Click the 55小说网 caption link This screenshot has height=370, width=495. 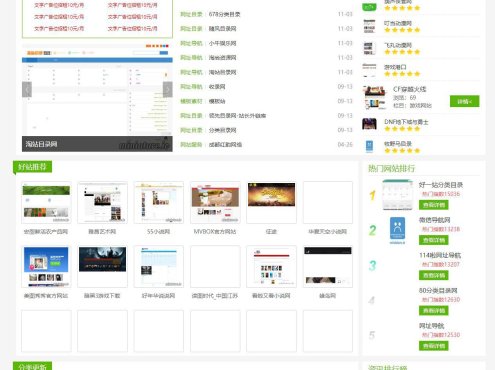(159, 231)
